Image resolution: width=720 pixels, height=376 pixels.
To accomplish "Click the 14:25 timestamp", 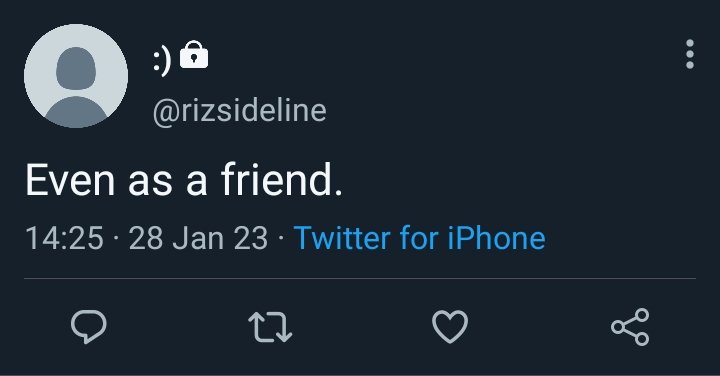I will 65,238.
